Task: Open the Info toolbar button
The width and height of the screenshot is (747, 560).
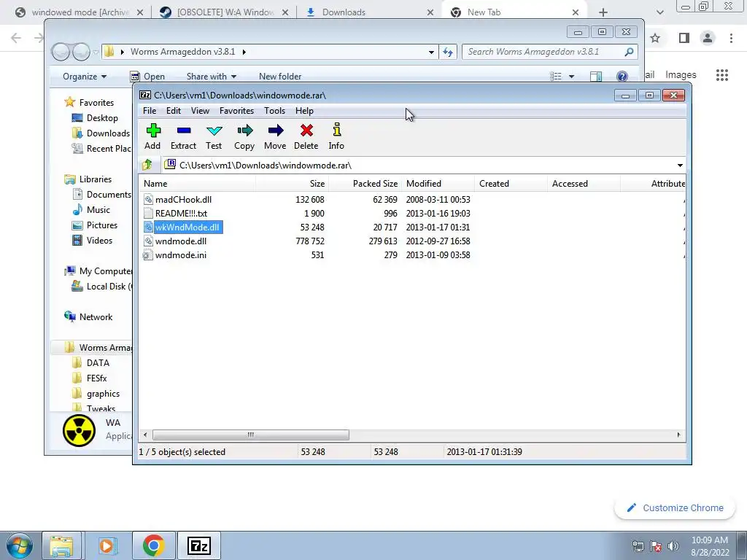Action: coord(336,137)
